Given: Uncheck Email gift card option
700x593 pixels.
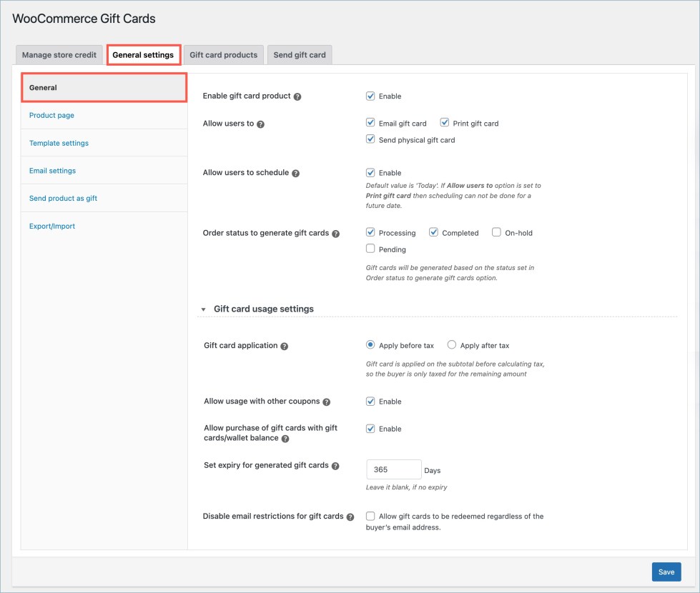Looking at the screenshot, I should [370, 122].
